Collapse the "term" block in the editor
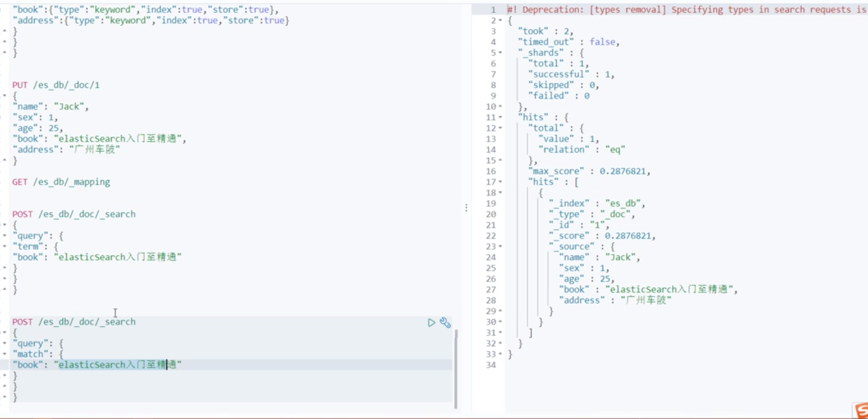The image size is (868, 419). 4,246
